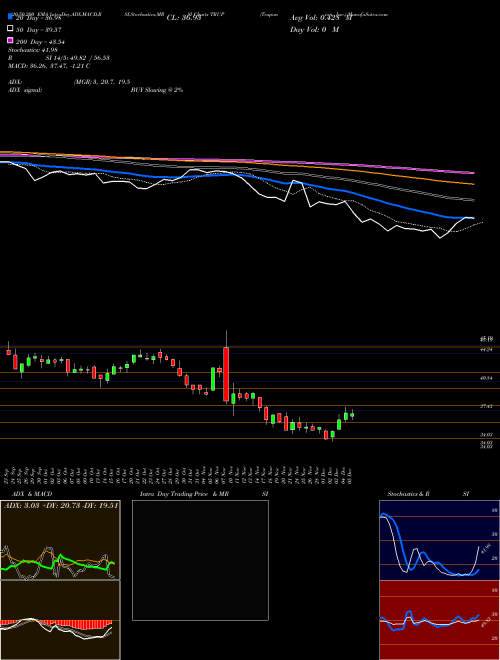Click the tall red candlestick with long wick
Image resolution: width=500 pixels, height=660 pixels.
pos(226,374)
